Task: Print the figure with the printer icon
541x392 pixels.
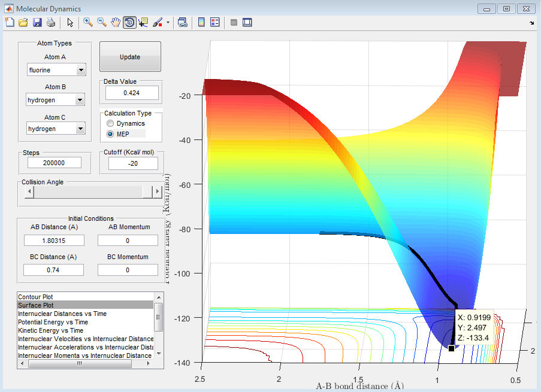Action: coord(51,22)
